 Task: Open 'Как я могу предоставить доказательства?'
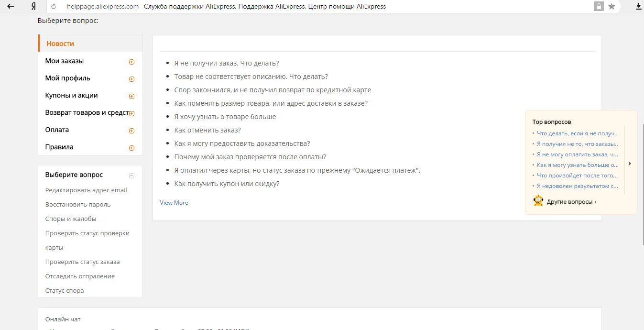242,143
